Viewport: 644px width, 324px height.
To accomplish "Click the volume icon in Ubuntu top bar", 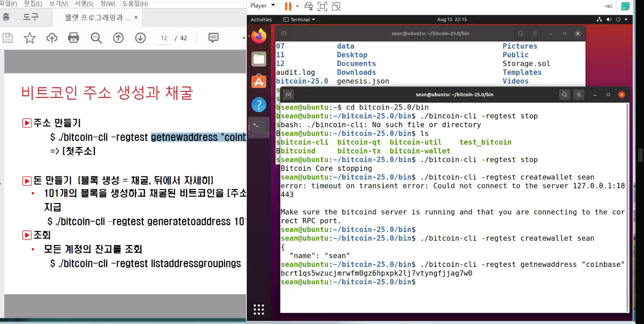I will click(609, 19).
